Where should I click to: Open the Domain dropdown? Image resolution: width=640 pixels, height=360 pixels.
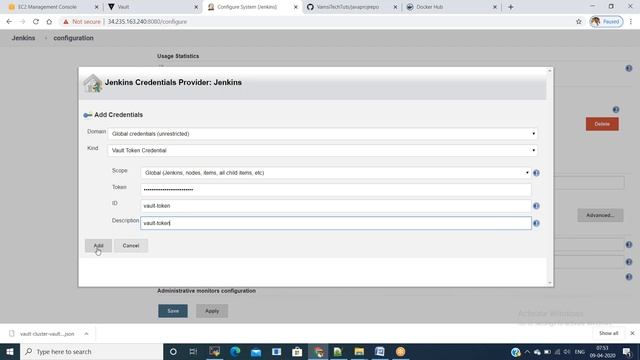pos(322,133)
